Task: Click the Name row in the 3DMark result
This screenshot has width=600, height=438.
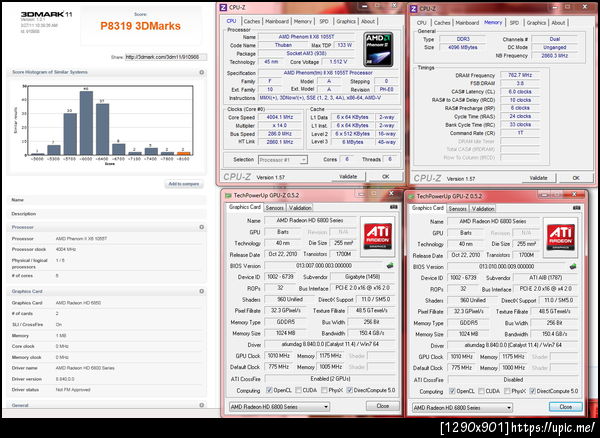Action: 106,200
